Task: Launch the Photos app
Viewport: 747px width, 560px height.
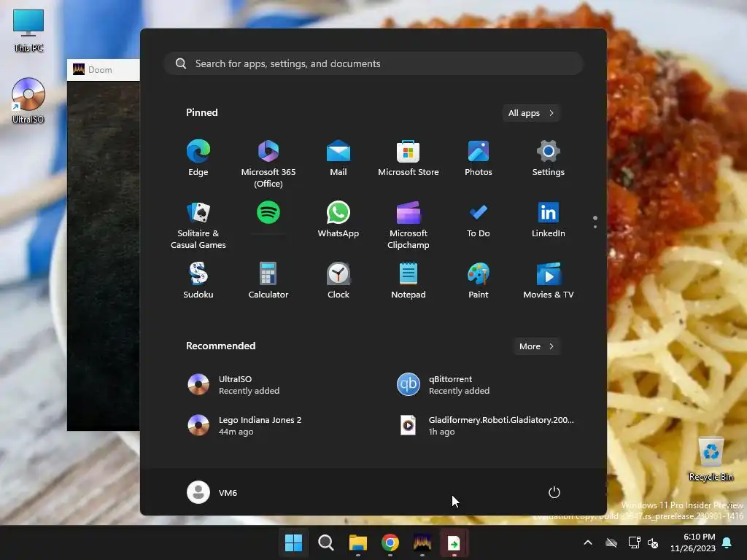Action: tap(479, 158)
